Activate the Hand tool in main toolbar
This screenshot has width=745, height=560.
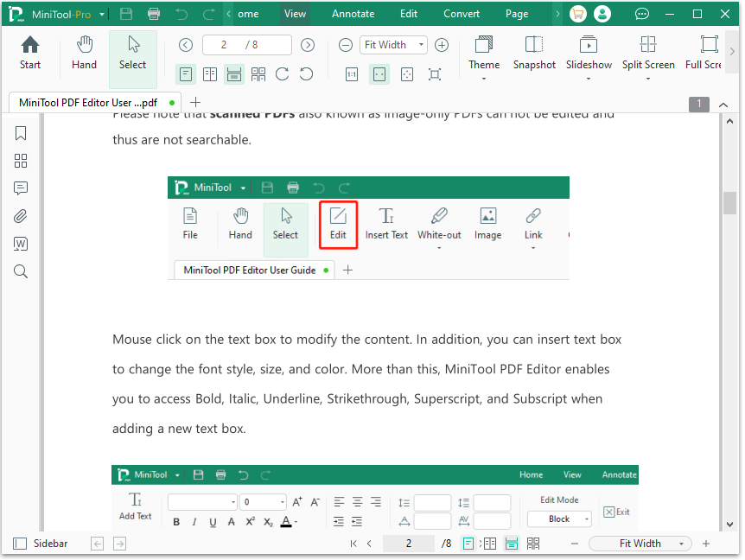click(x=84, y=53)
